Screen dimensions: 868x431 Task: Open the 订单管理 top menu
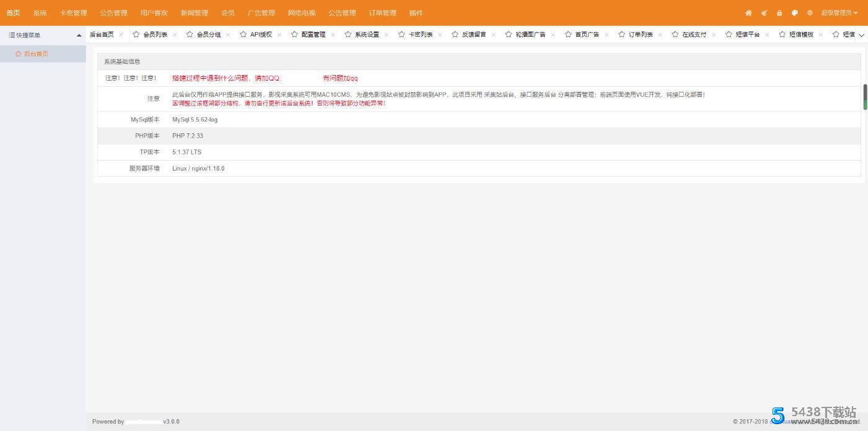pos(383,13)
